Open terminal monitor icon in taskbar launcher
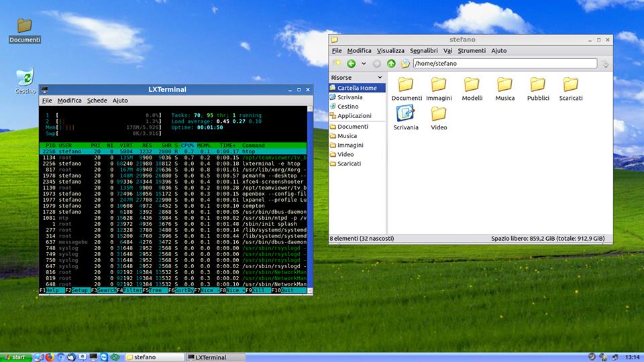The width and height of the screenshot is (644, 362). 93,357
